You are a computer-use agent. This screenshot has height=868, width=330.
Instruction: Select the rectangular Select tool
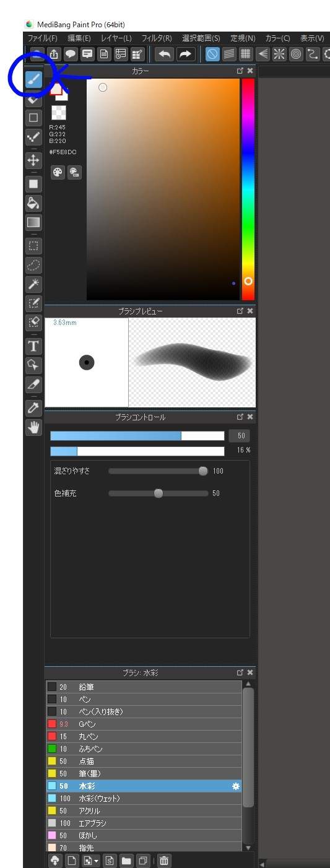(x=34, y=245)
